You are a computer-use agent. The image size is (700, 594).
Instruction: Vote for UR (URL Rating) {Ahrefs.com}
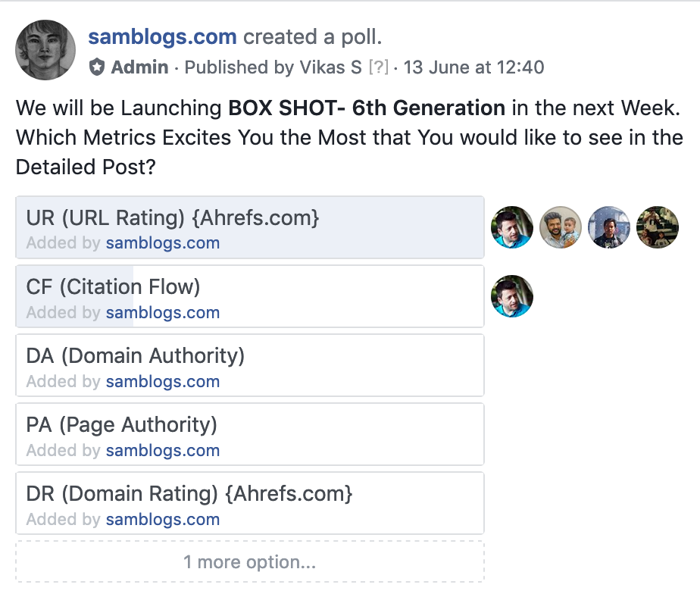pos(250,219)
